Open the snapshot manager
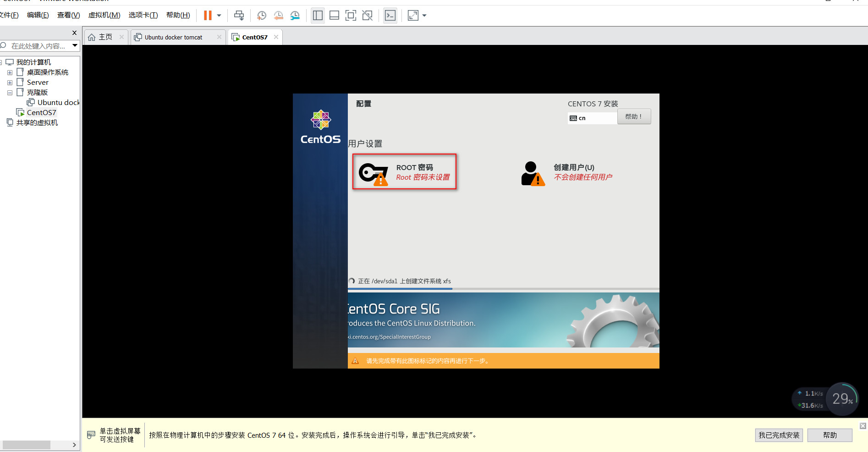 coord(295,16)
